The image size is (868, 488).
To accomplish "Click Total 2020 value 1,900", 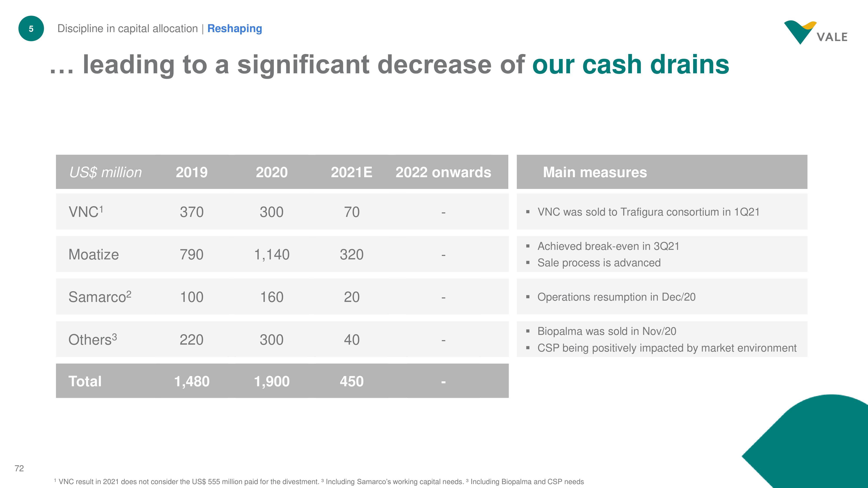I will pos(272,382).
